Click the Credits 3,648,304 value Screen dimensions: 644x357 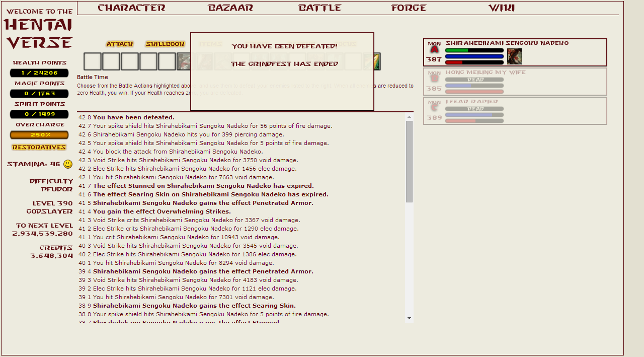coord(51,256)
